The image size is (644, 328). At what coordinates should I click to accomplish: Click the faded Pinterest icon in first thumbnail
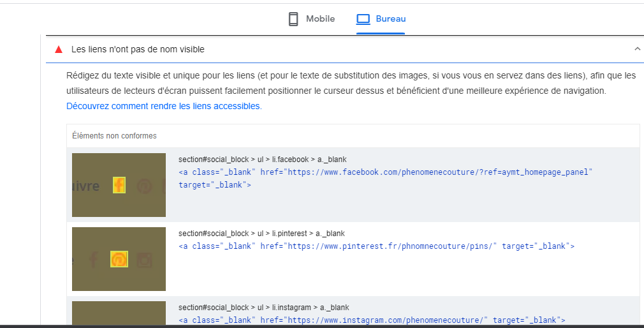[145, 186]
